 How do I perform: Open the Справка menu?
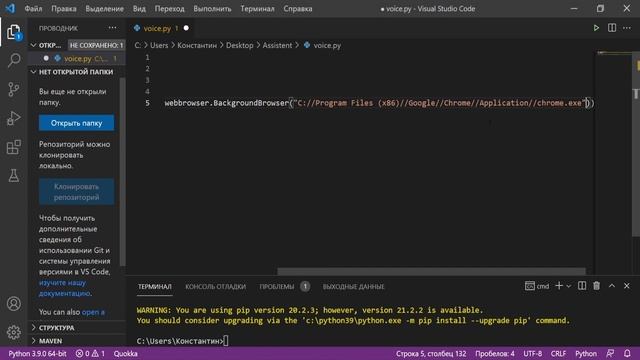(x=298, y=9)
